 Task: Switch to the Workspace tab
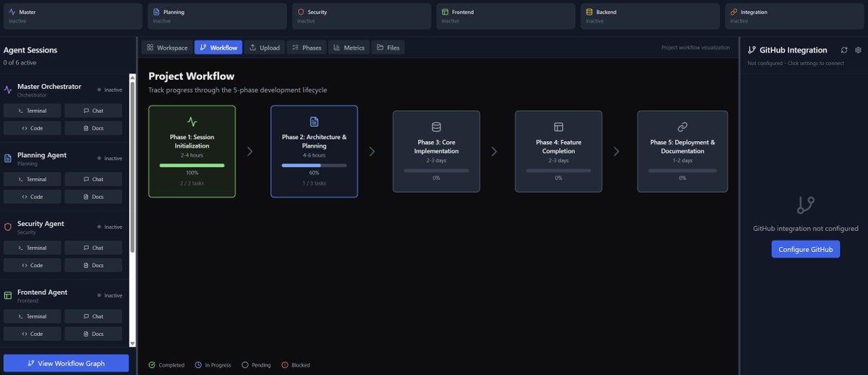tap(167, 48)
